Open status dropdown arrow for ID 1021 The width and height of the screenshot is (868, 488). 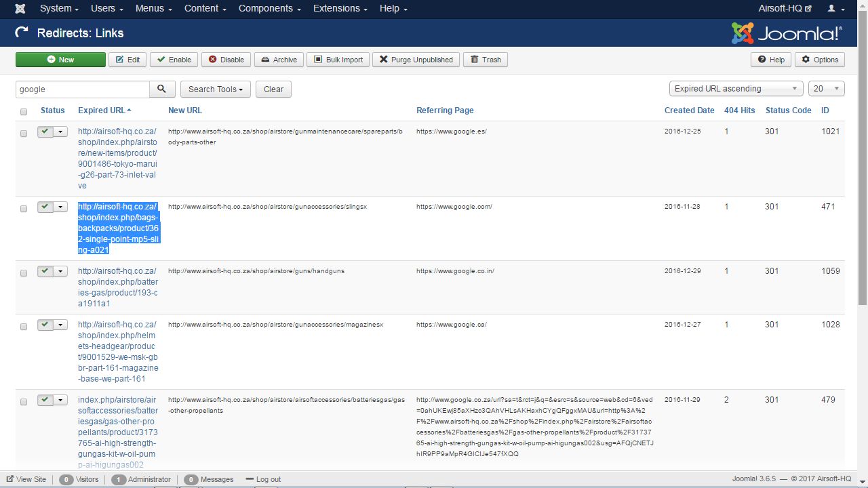click(61, 131)
